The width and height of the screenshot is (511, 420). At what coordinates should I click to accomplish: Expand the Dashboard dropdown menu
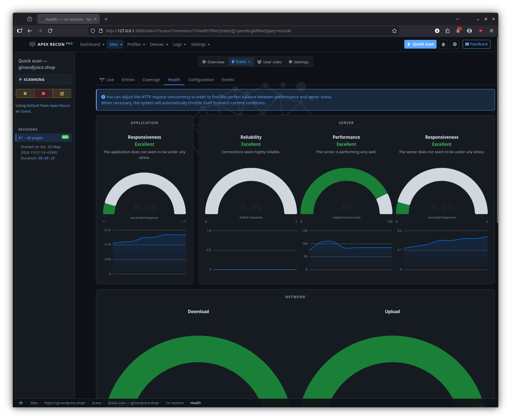92,44
